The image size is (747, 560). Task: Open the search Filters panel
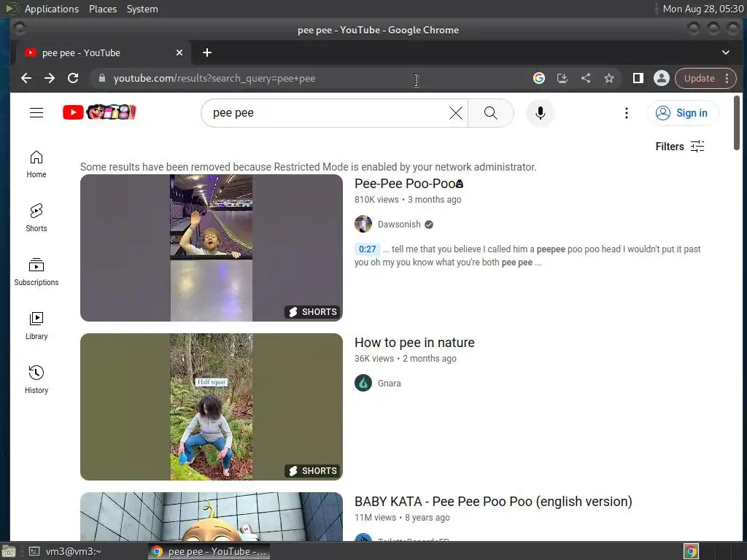680,146
